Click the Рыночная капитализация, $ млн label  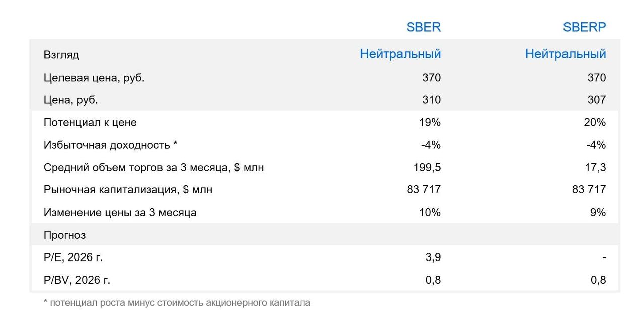pos(128,190)
